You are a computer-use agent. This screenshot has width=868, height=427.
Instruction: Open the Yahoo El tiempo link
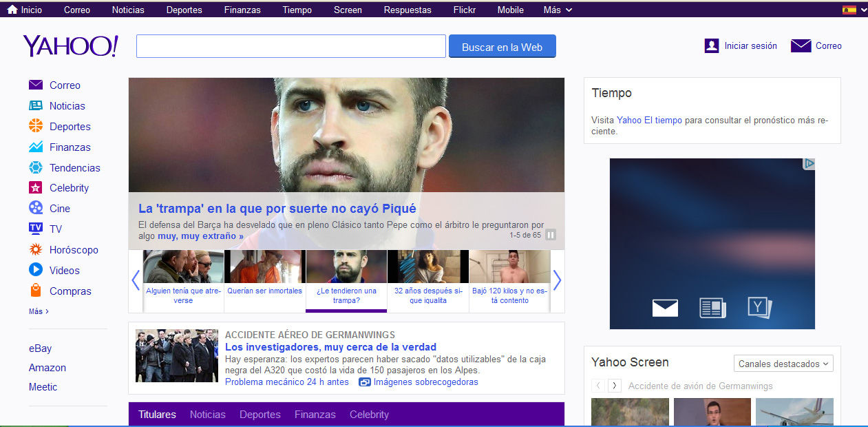click(649, 120)
